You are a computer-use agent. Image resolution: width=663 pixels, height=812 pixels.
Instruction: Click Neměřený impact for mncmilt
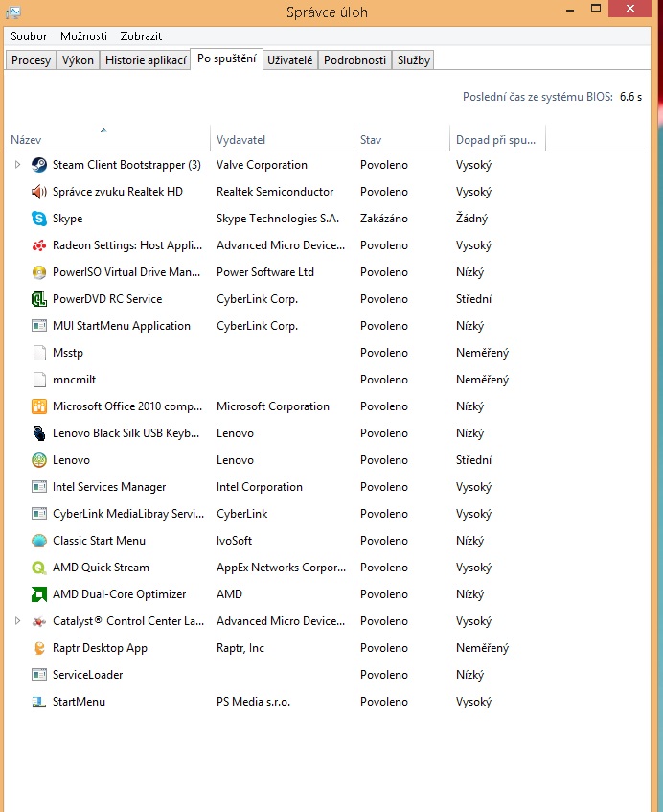point(482,380)
